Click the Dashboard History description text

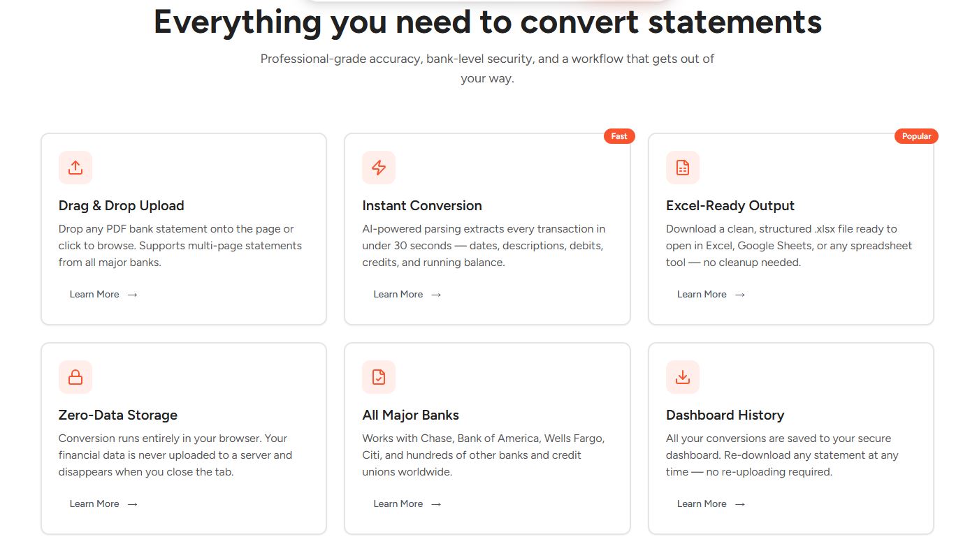(x=782, y=455)
